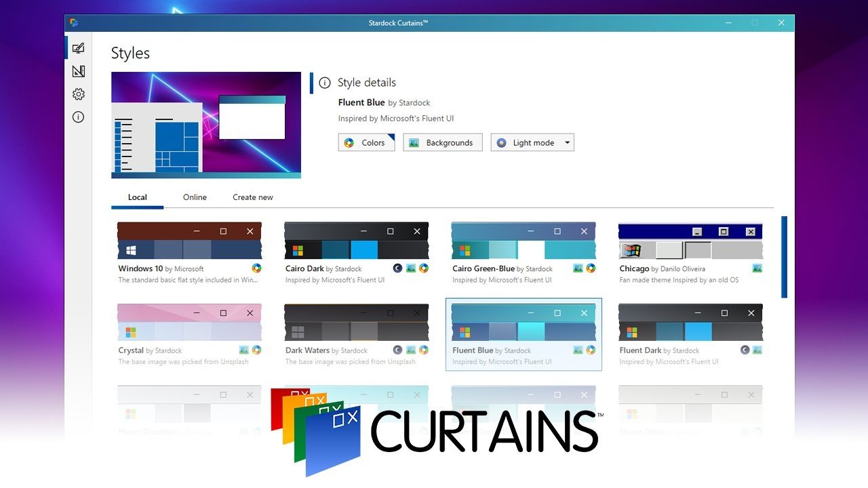Click dark mode moon icon on Dark Waters
Screen dimensions: 868x488
[398, 350]
